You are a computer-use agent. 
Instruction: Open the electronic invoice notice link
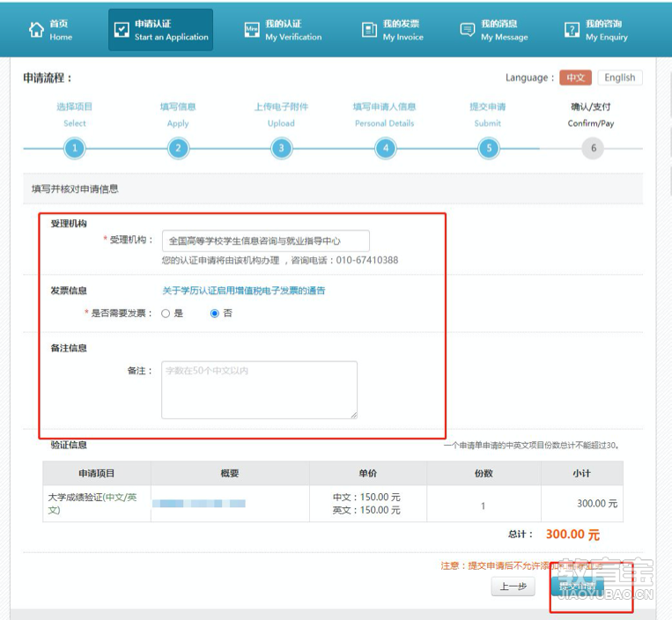point(243,291)
